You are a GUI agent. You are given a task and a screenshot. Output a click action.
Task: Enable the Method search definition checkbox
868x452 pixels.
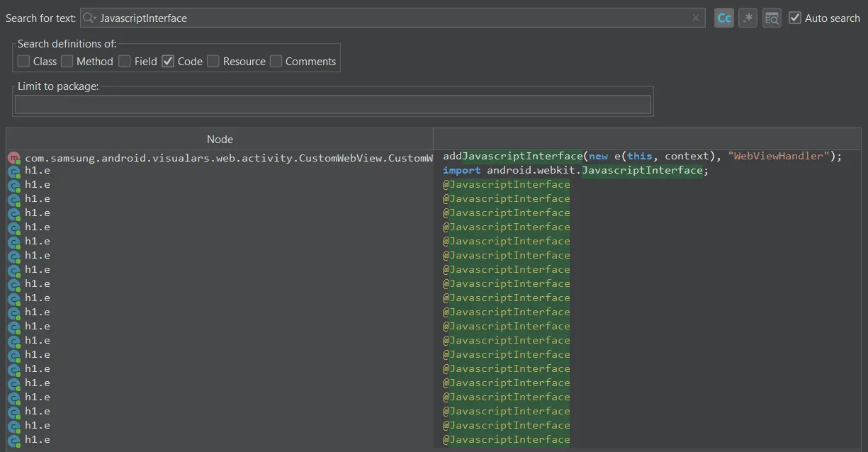point(67,62)
